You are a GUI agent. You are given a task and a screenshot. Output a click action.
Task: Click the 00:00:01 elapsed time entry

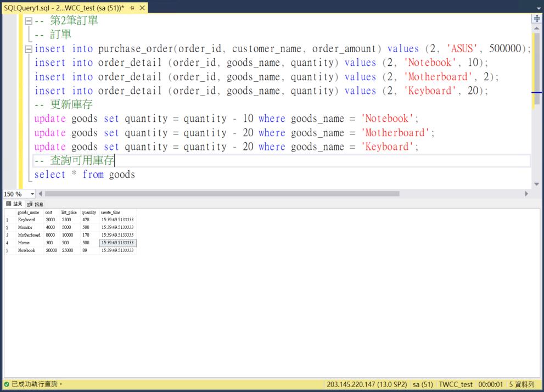coord(491,384)
